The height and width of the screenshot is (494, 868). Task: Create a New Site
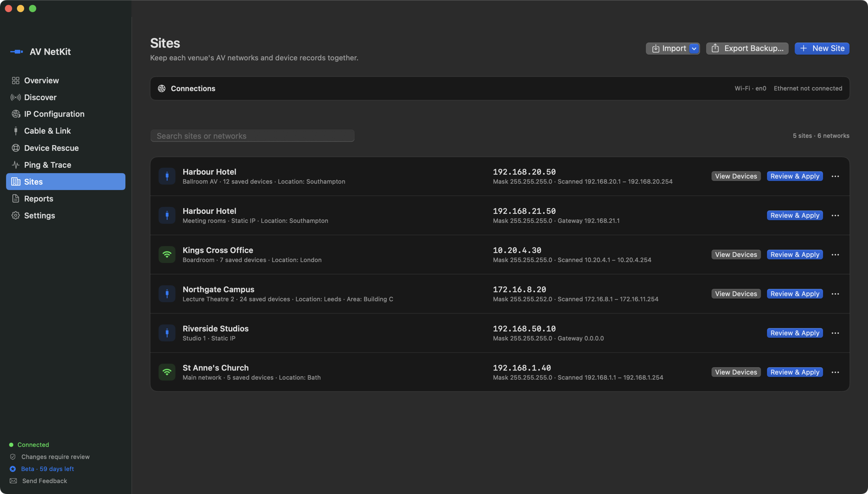tap(822, 48)
